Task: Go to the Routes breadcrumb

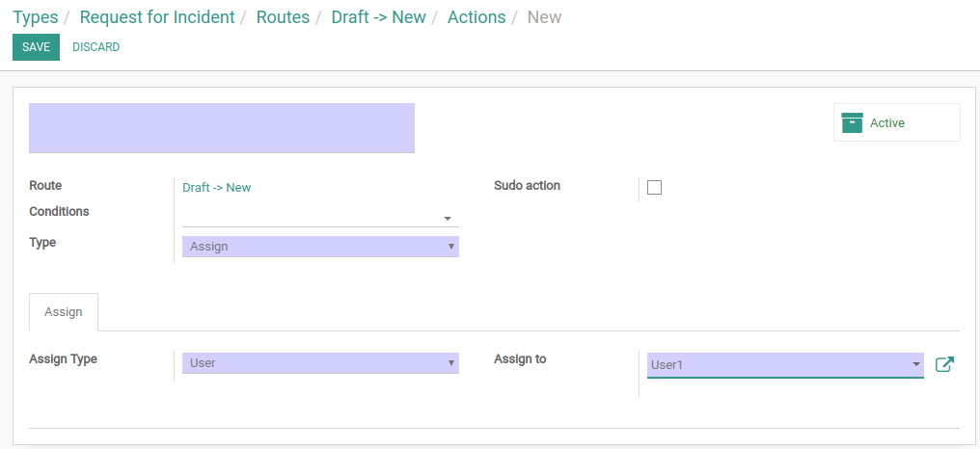Action: [x=284, y=17]
